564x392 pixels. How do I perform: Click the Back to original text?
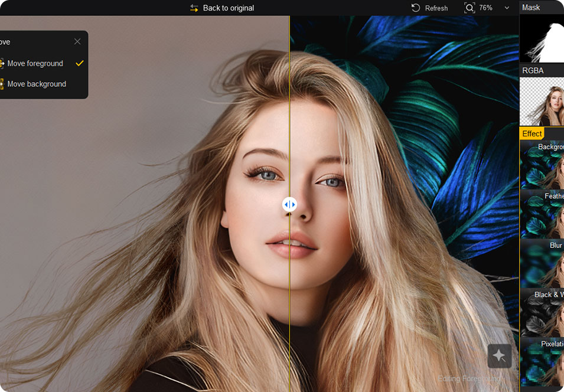(229, 8)
